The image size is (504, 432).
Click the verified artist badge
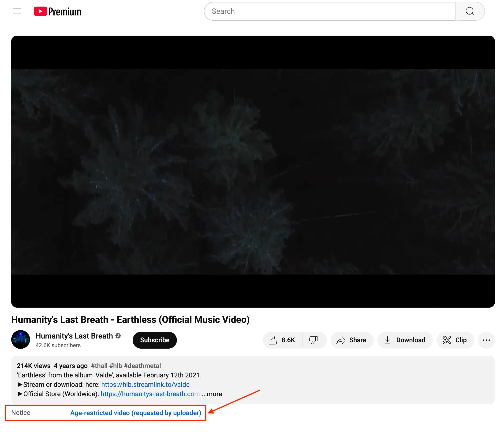tap(118, 336)
